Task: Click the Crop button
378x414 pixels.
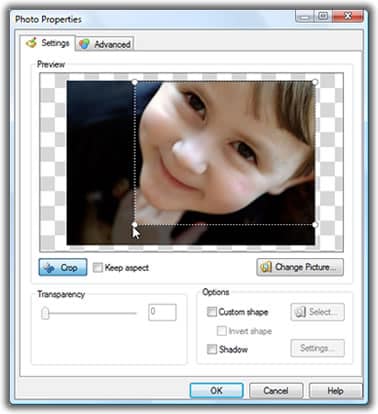Action: coord(63,267)
